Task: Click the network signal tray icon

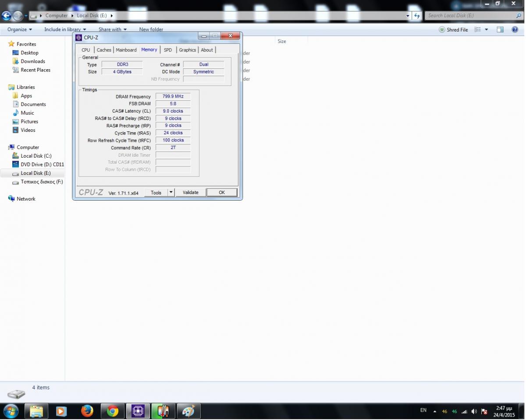Action: pos(464,411)
